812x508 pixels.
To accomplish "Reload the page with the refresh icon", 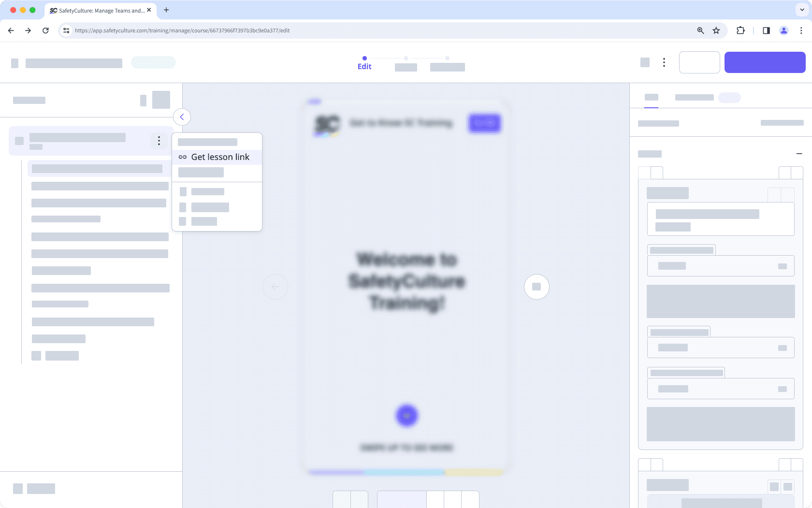I will pyautogui.click(x=45, y=30).
